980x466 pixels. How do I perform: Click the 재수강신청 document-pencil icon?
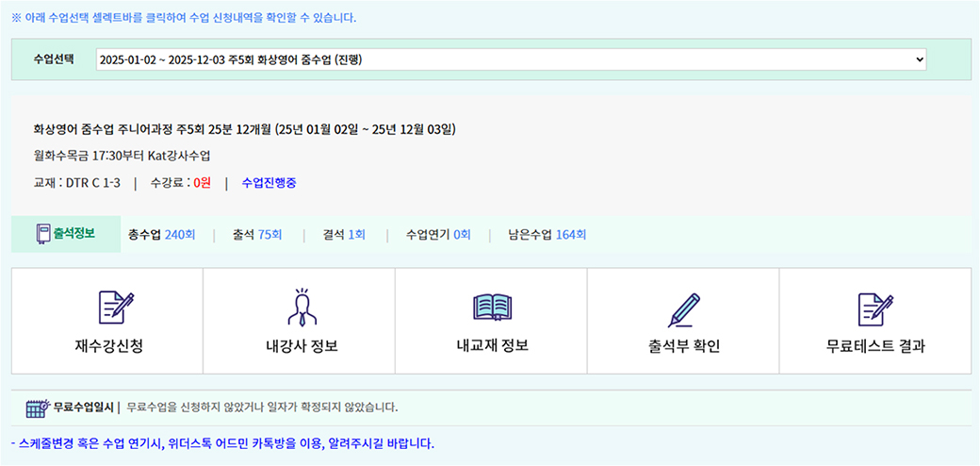tap(116, 308)
